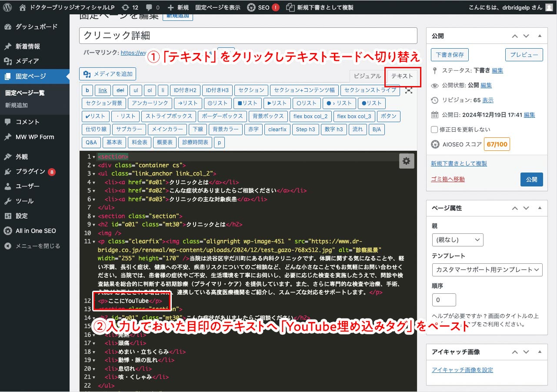557x392 pixels.
Task: Click the blue 公開 button
Action: [x=531, y=179]
